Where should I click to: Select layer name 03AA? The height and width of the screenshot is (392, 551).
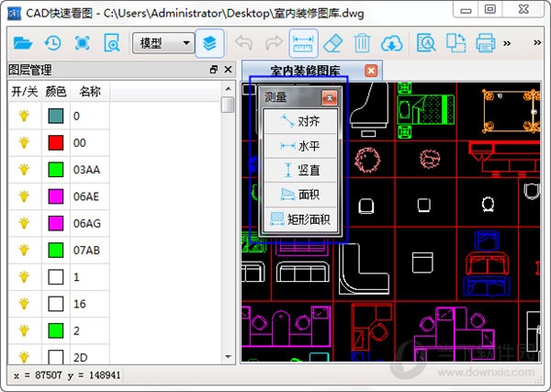click(x=86, y=170)
